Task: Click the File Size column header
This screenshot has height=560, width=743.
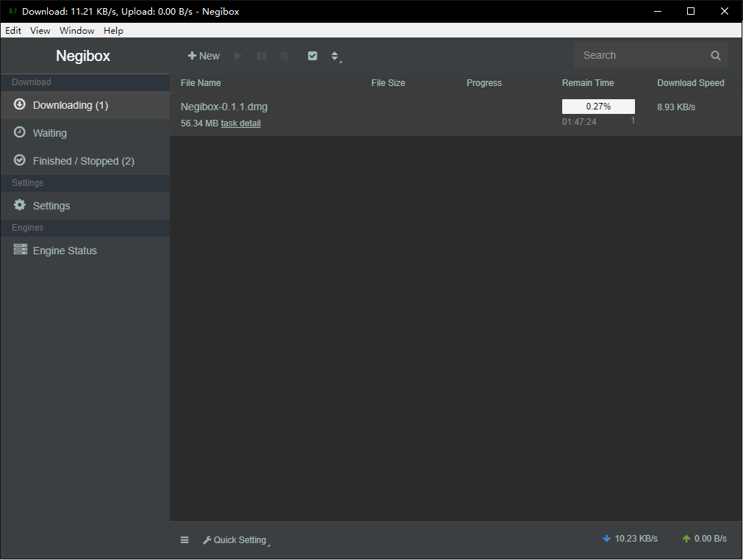Action: click(388, 83)
